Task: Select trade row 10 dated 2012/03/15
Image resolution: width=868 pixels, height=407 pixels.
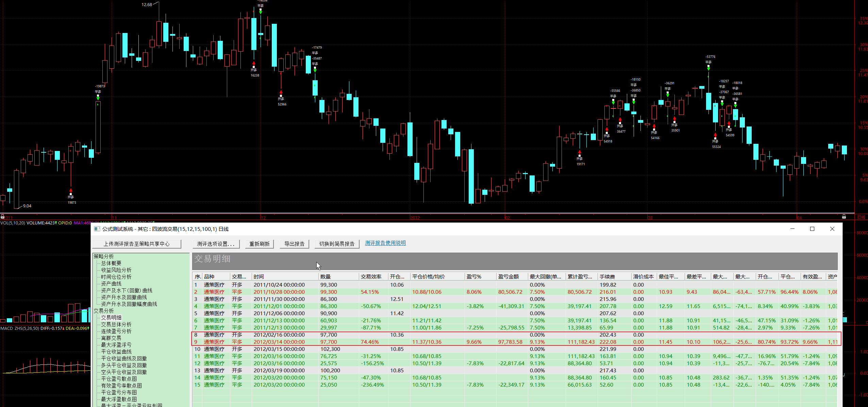Action: click(279, 349)
